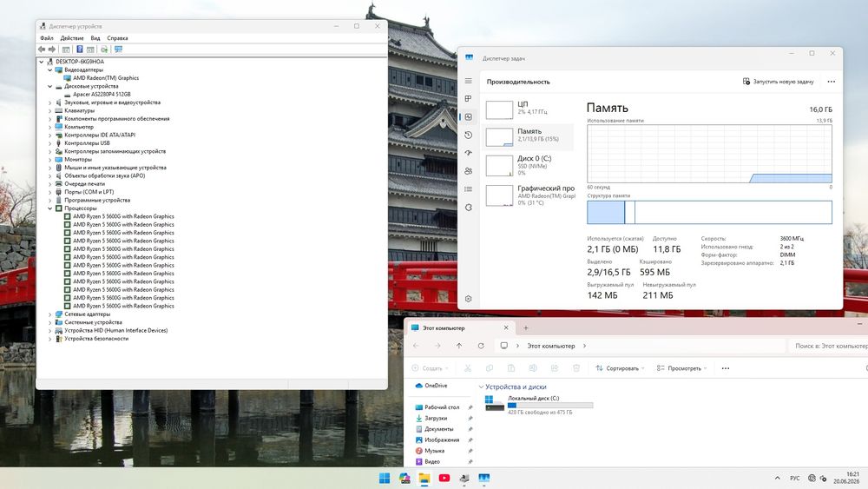Expand the Сетевые адаптеры node
Image resolution: width=868 pixels, height=489 pixels.
click(49, 314)
